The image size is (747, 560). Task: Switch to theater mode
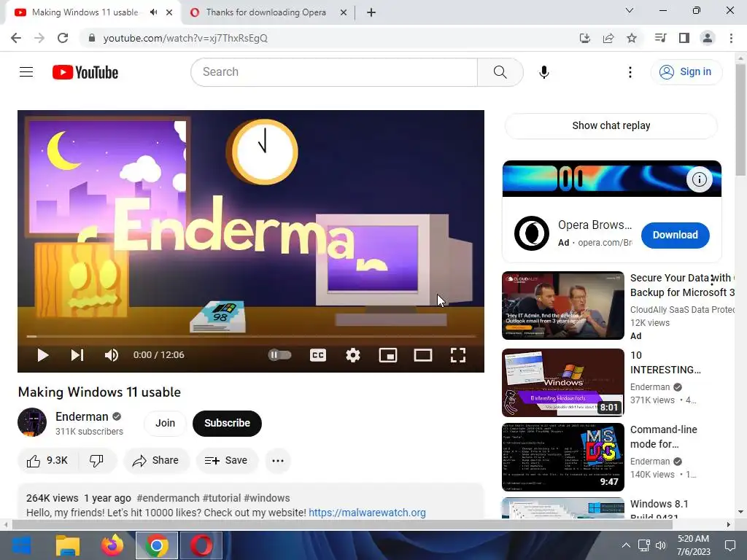tap(422, 355)
